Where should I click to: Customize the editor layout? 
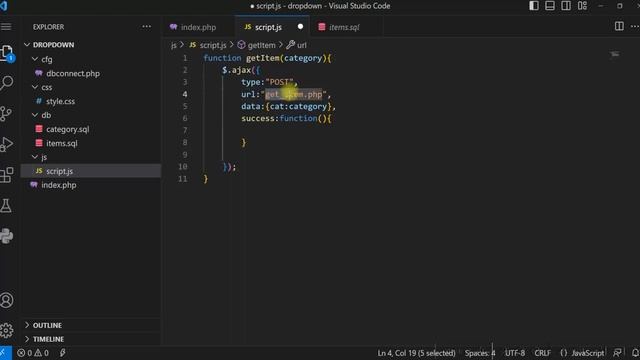(582, 6)
